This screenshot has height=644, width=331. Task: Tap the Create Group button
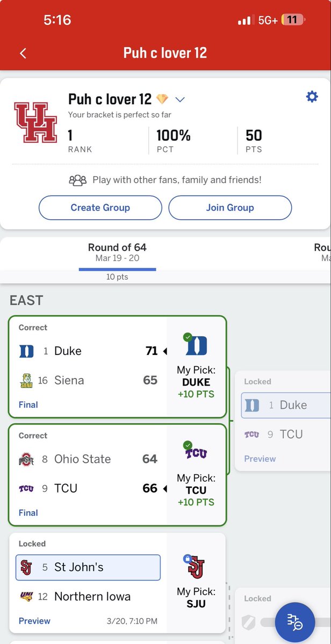pyautogui.click(x=100, y=207)
